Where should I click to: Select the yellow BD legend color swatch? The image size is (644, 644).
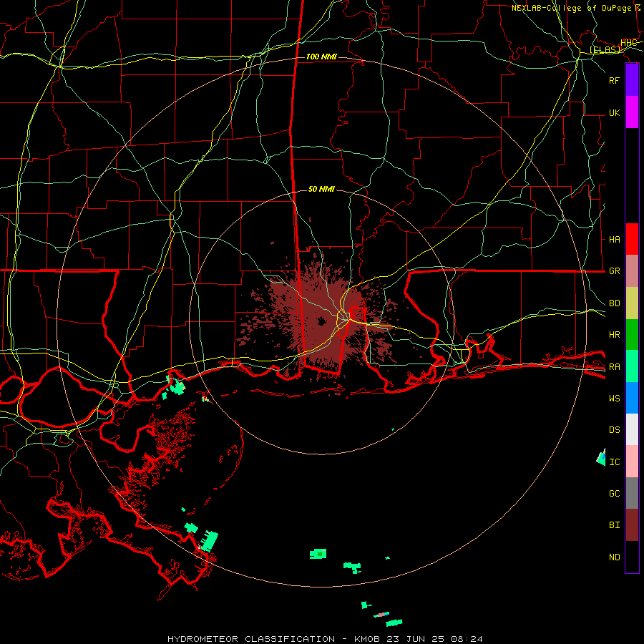[x=632, y=303]
